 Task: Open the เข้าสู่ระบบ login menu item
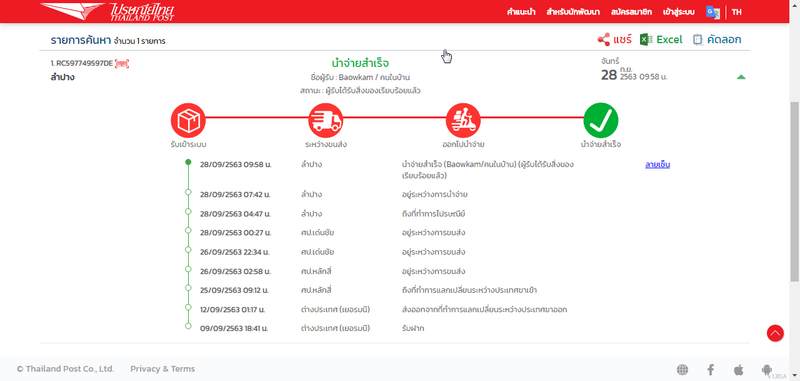[x=679, y=12]
